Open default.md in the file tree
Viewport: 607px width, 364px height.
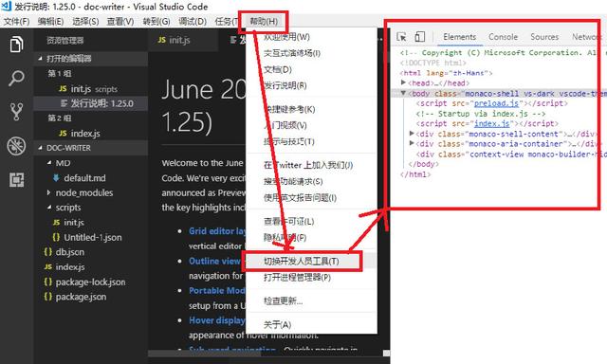[x=91, y=178]
